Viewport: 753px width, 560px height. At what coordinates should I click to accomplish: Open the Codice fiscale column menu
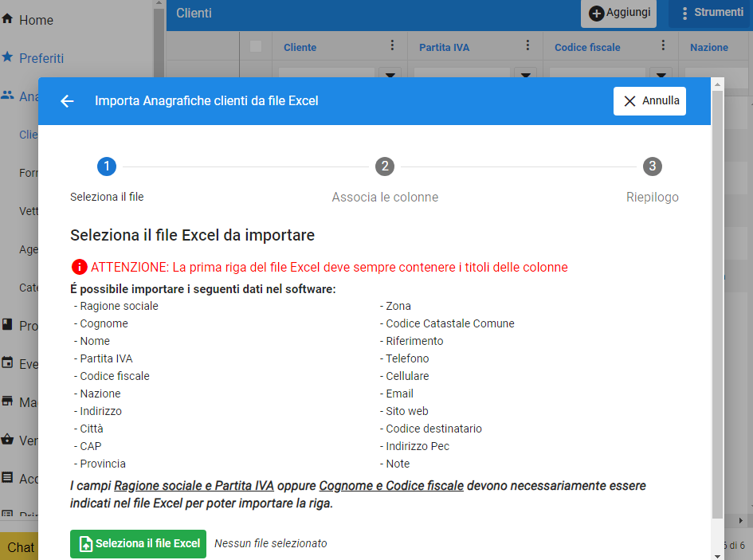[663, 47]
